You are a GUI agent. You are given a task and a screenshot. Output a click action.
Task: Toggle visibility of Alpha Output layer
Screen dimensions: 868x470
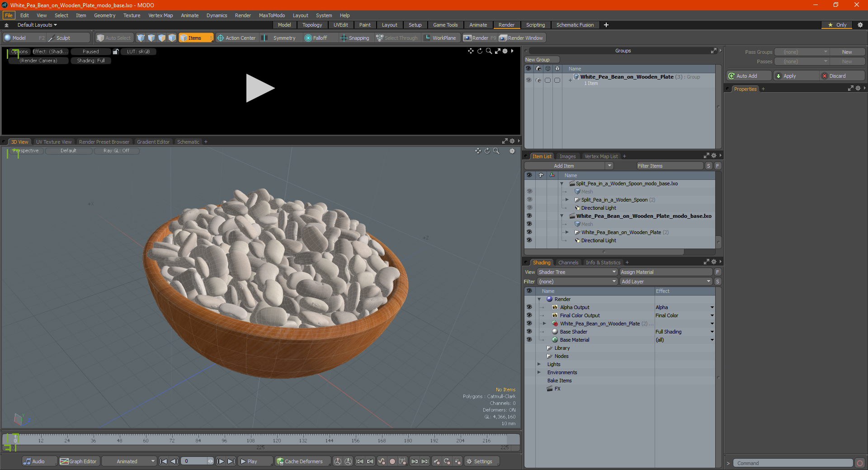529,307
